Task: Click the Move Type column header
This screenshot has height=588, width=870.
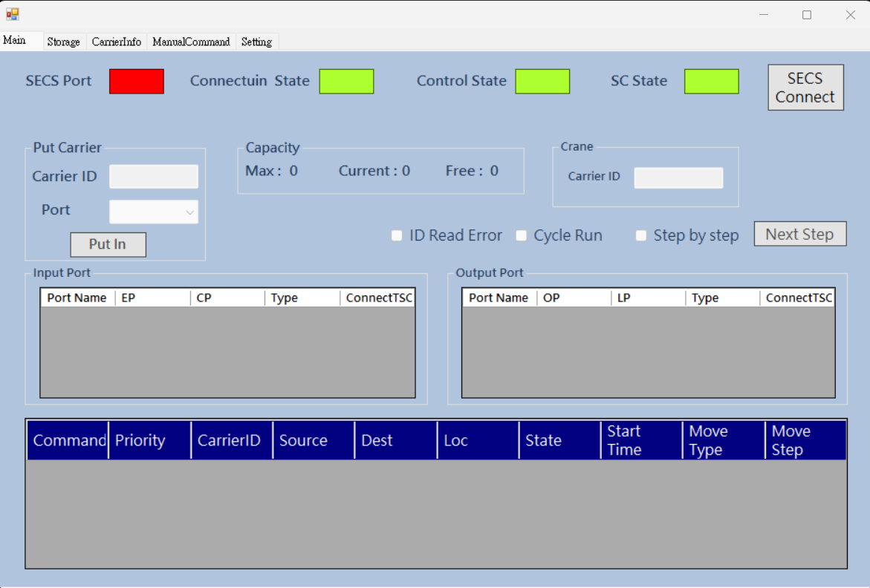Action: click(x=724, y=440)
